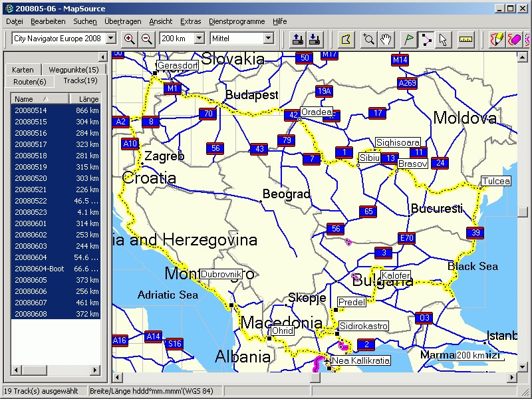Receive data from device icon

[315, 39]
